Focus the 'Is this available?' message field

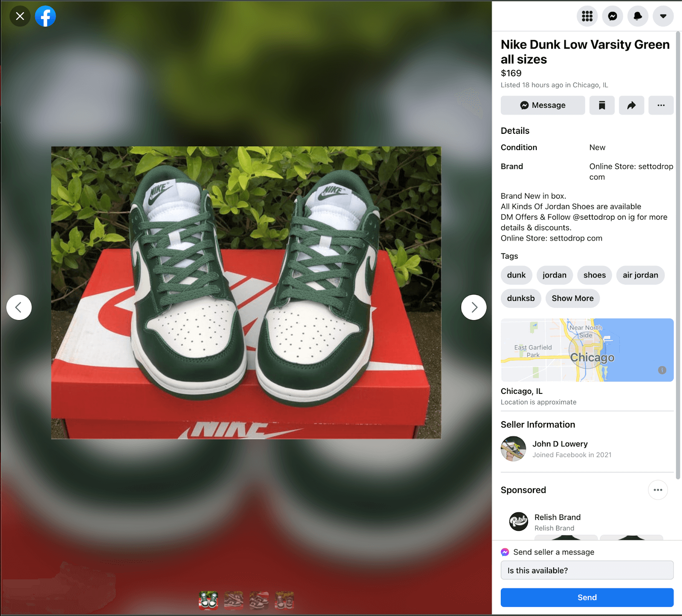(x=587, y=570)
